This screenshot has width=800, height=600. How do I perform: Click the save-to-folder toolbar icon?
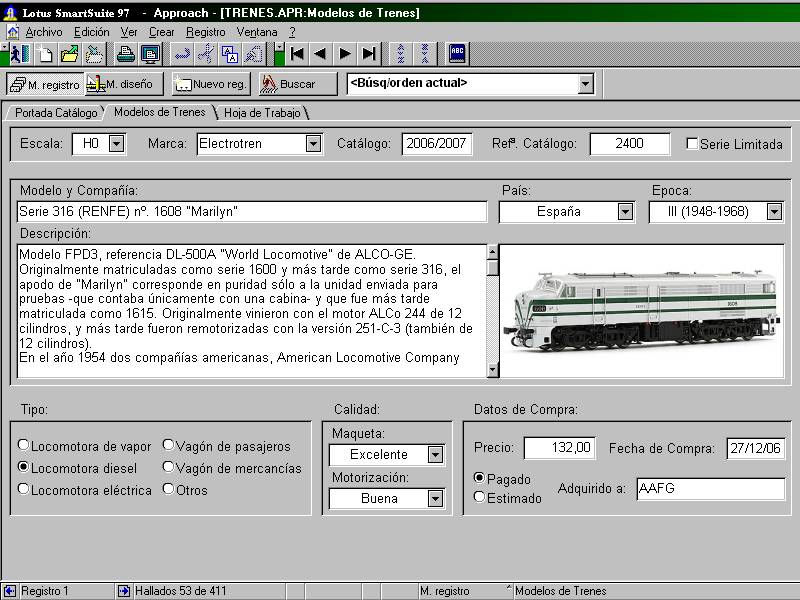94,54
